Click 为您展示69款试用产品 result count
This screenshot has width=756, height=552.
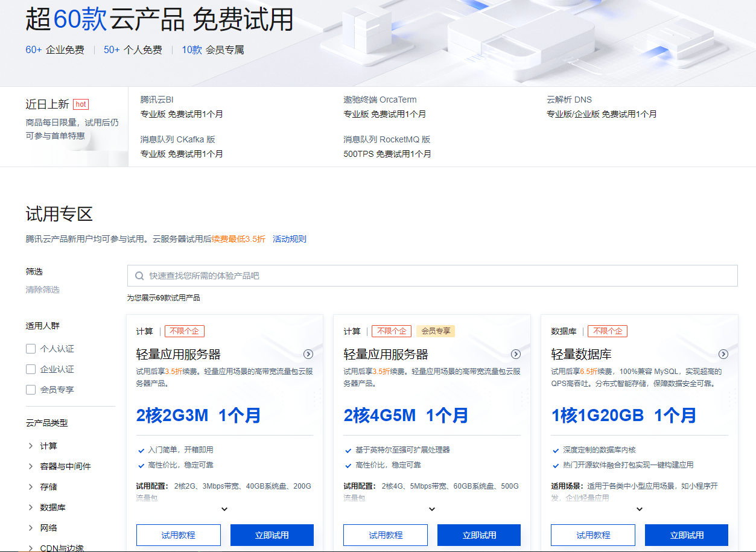click(x=164, y=298)
